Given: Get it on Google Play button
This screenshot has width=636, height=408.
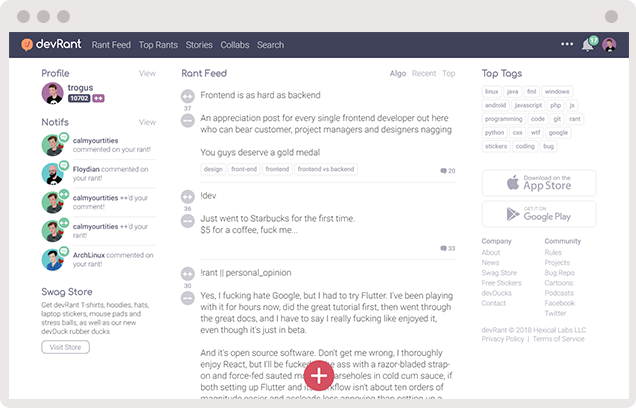Looking at the screenshot, I should click(x=539, y=214).
